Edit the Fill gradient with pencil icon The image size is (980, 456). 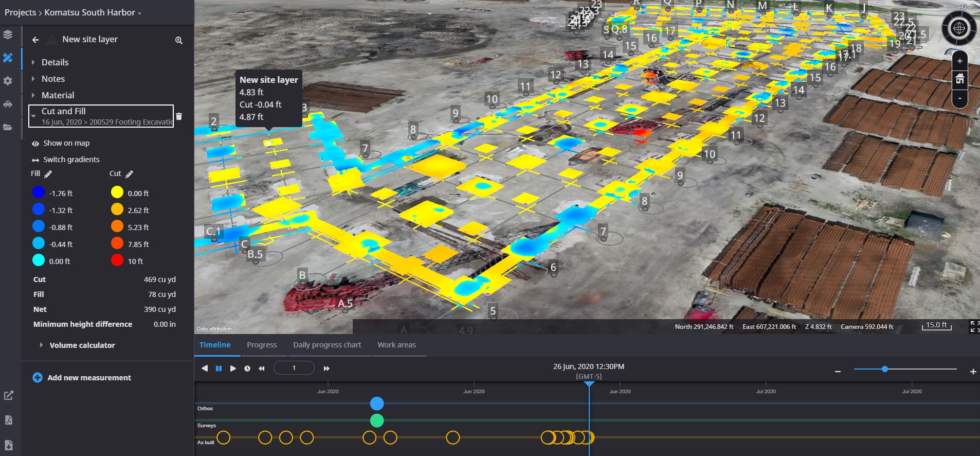[48, 174]
